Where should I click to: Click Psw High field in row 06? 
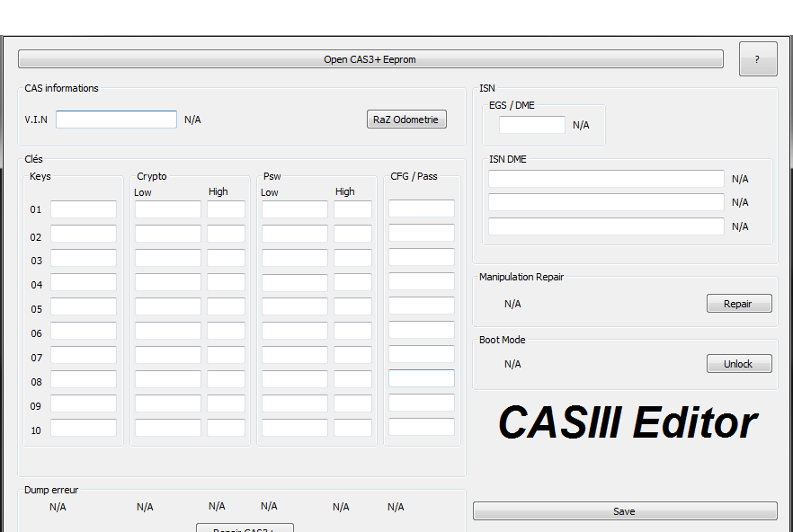[352, 331]
